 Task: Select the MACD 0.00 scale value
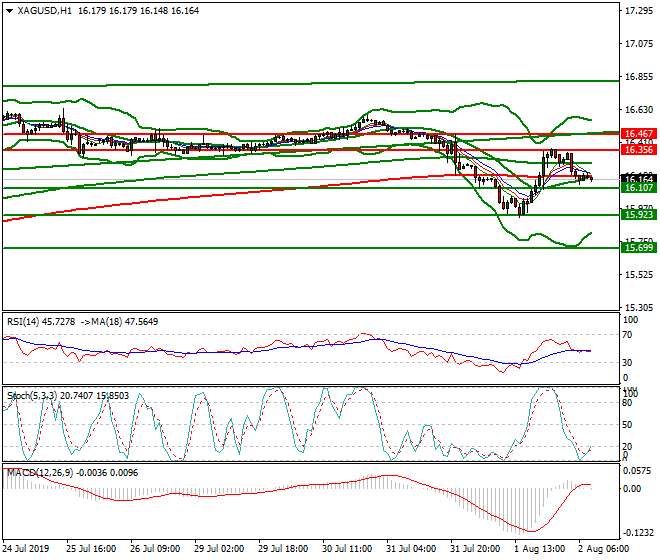click(632, 489)
